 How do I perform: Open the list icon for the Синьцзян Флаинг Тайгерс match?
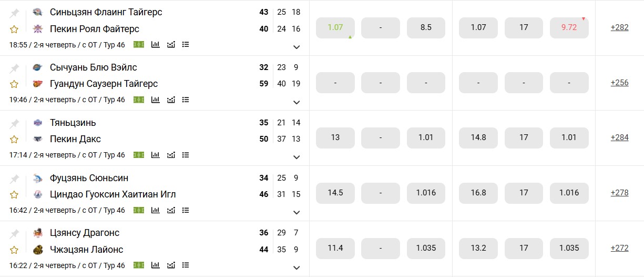coord(185,45)
